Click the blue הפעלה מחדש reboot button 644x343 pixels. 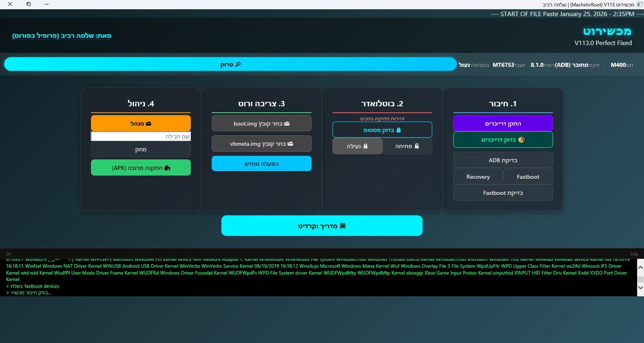pos(261,164)
